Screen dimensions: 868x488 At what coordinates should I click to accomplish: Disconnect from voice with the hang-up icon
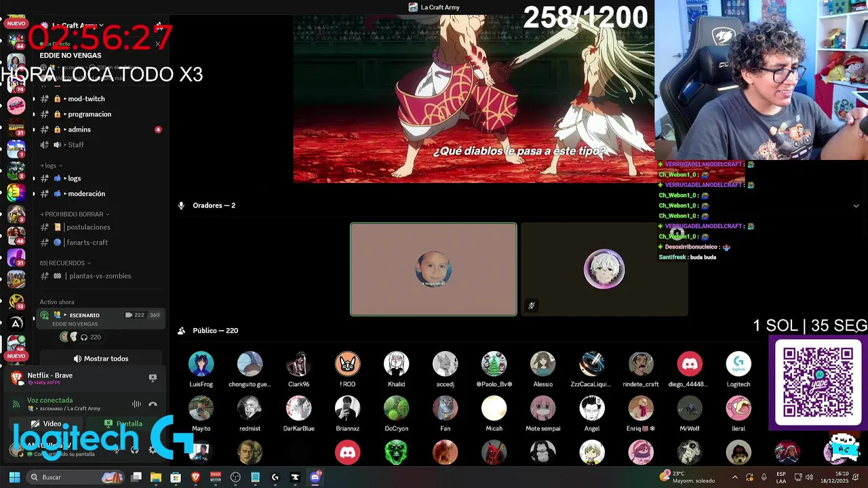[153, 404]
